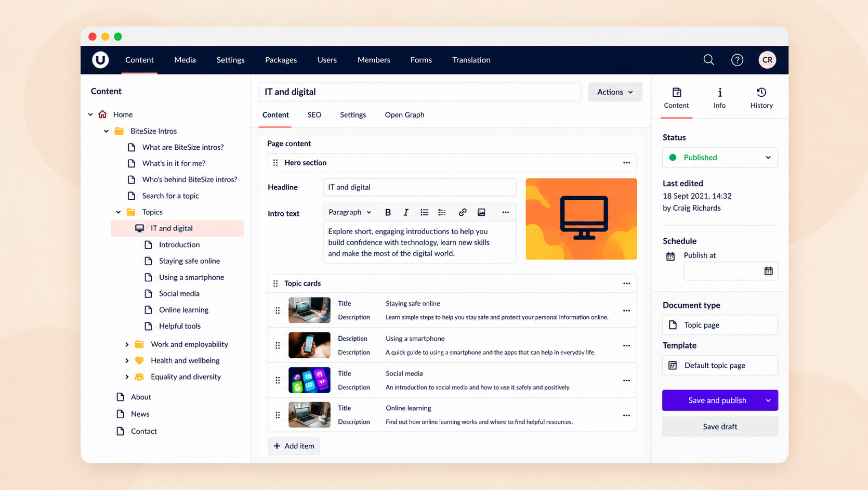
Task: Open the Media section
Action: 185,60
